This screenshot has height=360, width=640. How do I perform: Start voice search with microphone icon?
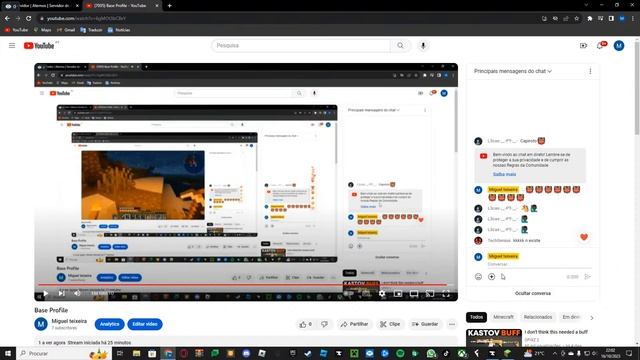coord(423,46)
